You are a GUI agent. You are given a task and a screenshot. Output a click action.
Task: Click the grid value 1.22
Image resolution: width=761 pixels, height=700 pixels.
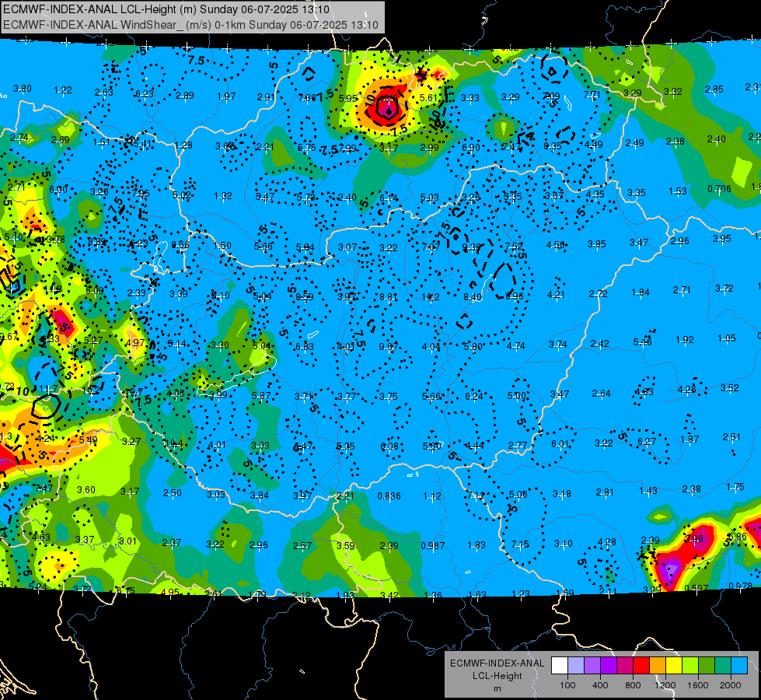63,90
